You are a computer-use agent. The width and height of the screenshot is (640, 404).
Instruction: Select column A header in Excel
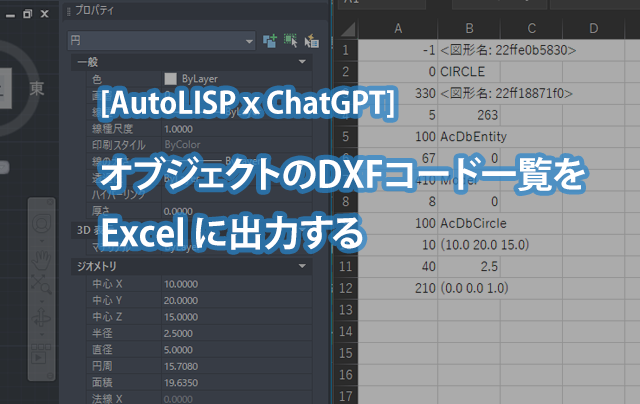click(399, 27)
